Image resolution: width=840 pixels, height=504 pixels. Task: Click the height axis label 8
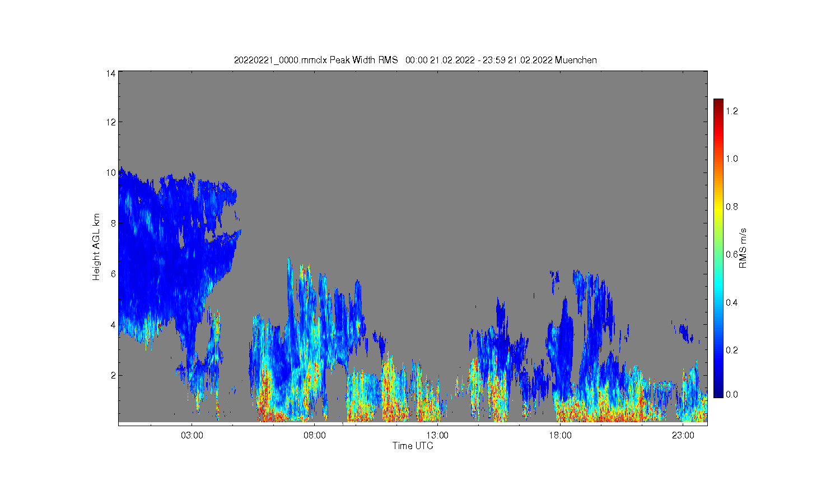tap(113, 223)
